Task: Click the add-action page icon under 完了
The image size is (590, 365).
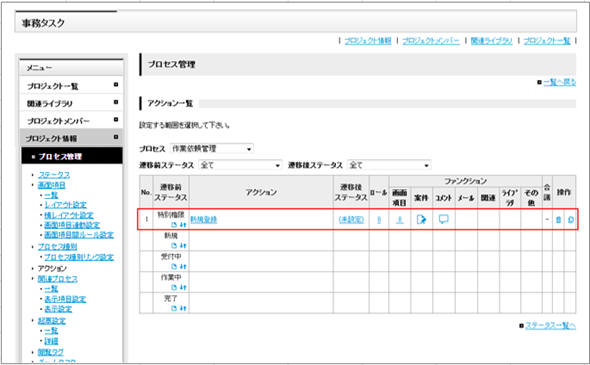Action: pyautogui.click(x=174, y=308)
